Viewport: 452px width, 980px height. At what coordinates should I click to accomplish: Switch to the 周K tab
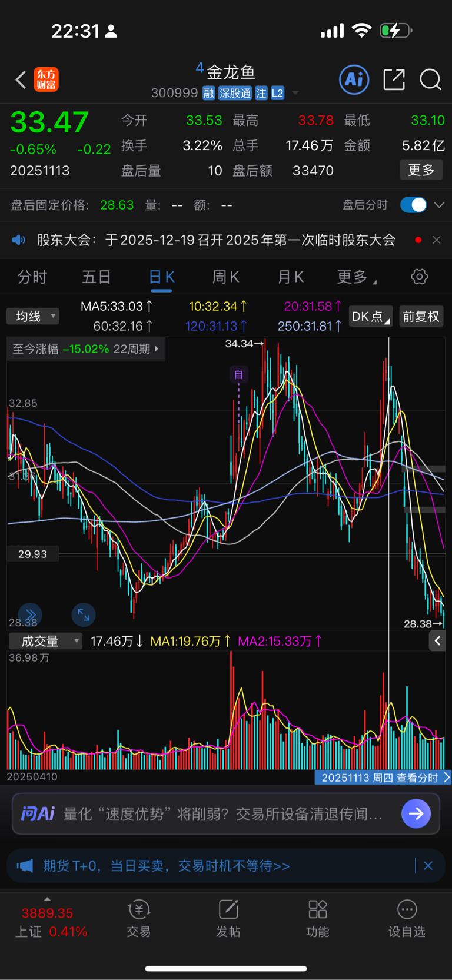click(x=225, y=277)
